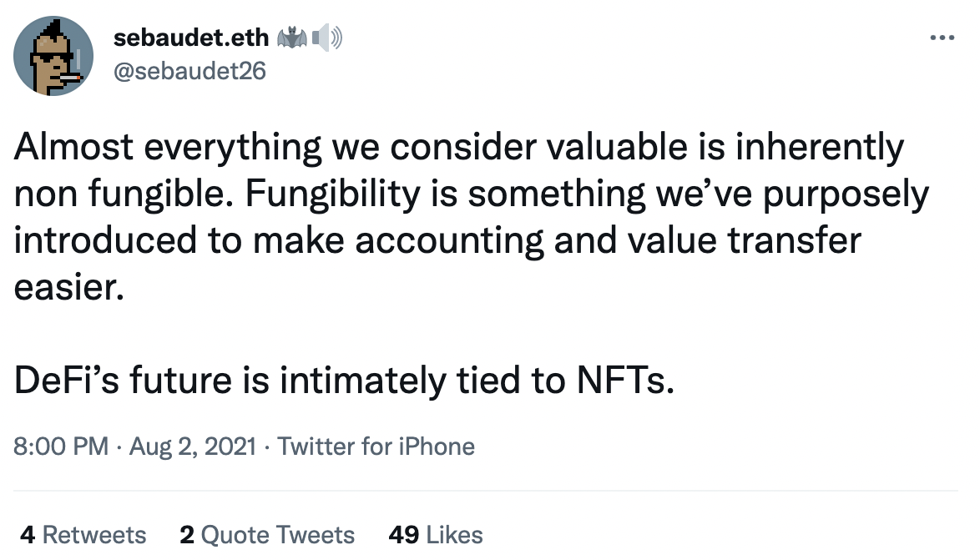The height and width of the screenshot is (560, 980).
Task: Click the number 49 beside Likes
Action: coord(403,535)
